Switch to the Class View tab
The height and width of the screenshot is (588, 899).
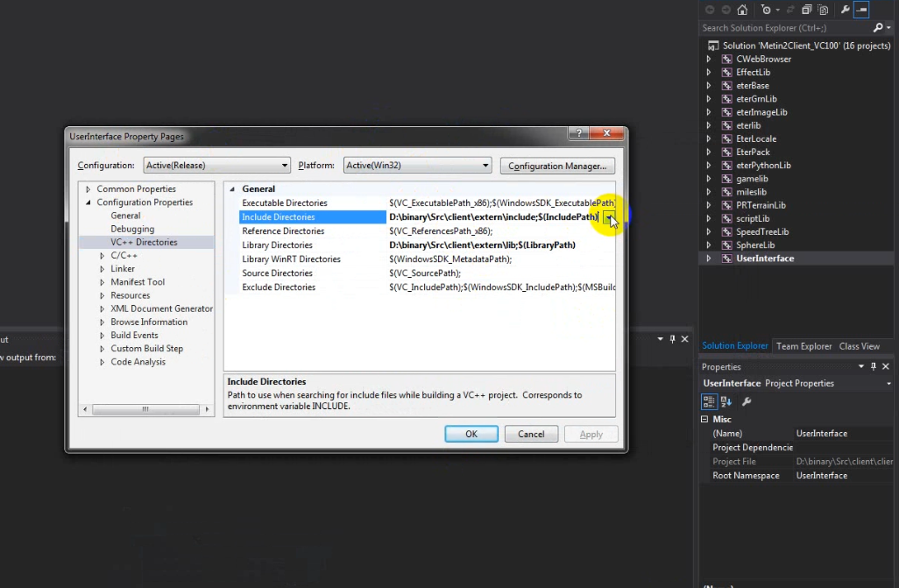(x=859, y=346)
